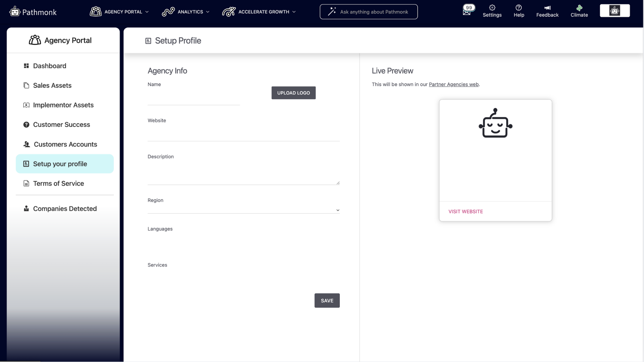Open Customers Accounts sidebar item
Screen dimensions: 644x362
click(x=65, y=144)
